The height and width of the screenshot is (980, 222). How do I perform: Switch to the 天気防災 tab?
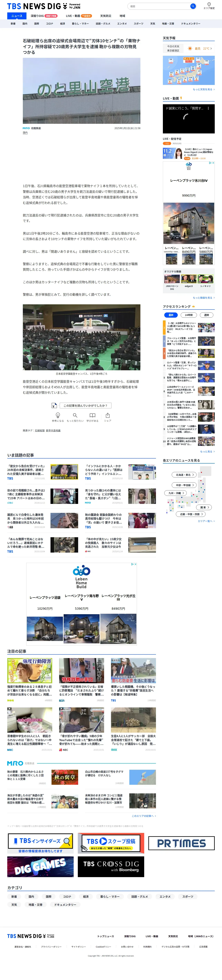coord(105,16)
